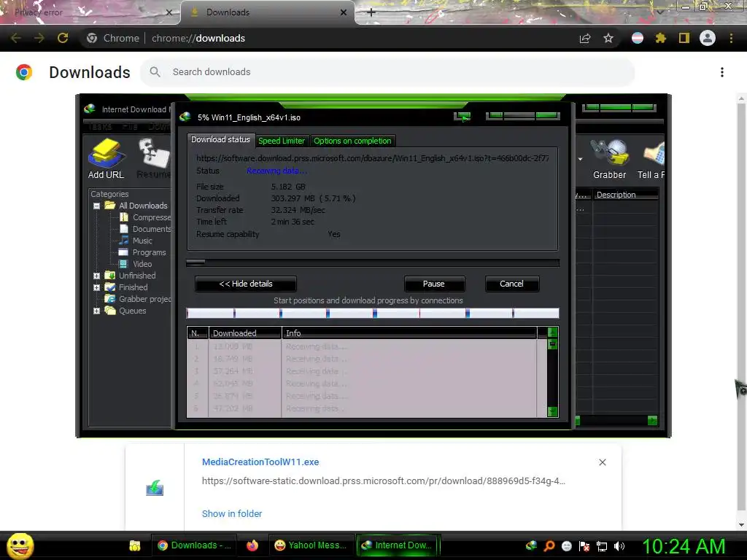The height and width of the screenshot is (560, 747).
Task: Click the download progress bar
Action: pos(373,262)
